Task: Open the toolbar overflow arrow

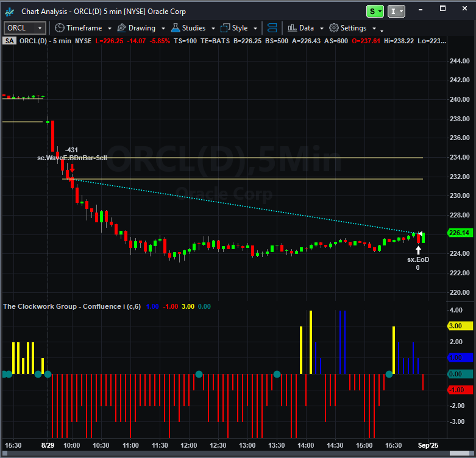Action: click(382, 30)
